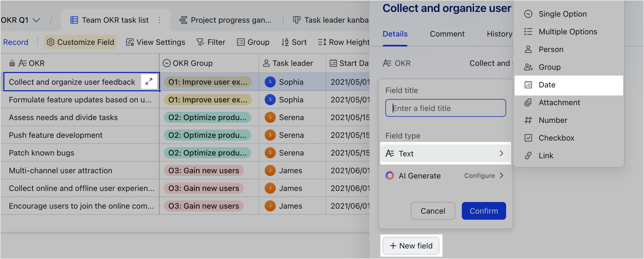
Task: Select the Person field type
Action: (x=569, y=49)
